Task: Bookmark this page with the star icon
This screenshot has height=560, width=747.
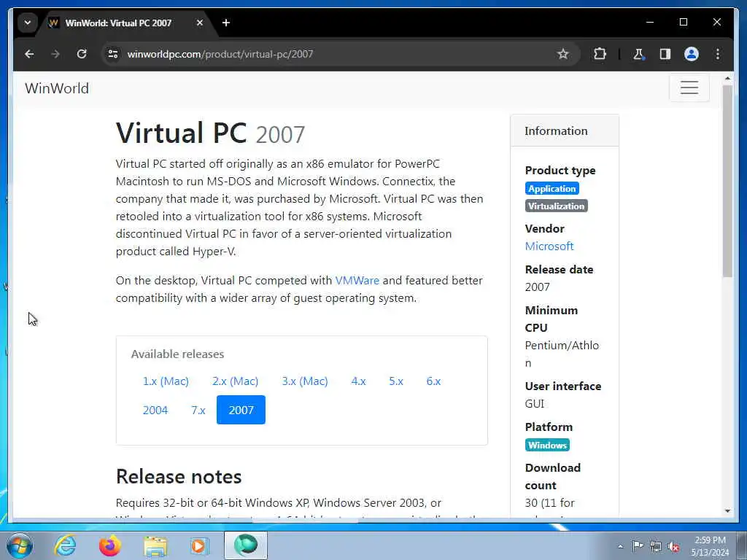Action: (x=563, y=54)
